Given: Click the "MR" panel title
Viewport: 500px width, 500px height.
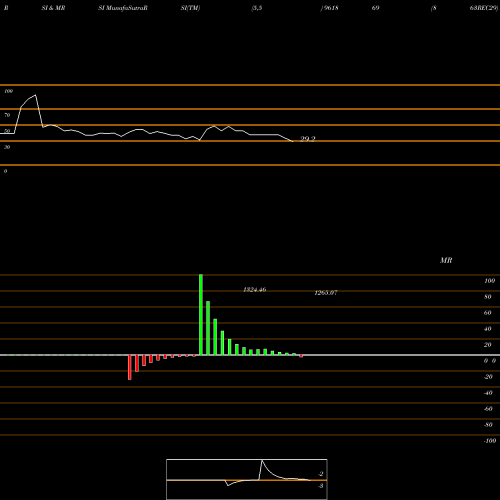Looking at the screenshot, I should tap(446, 260).
